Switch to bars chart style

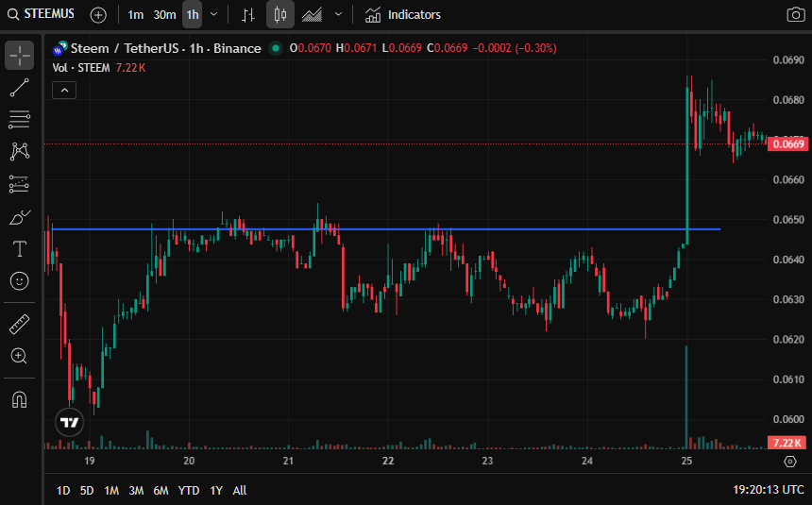coord(248,15)
